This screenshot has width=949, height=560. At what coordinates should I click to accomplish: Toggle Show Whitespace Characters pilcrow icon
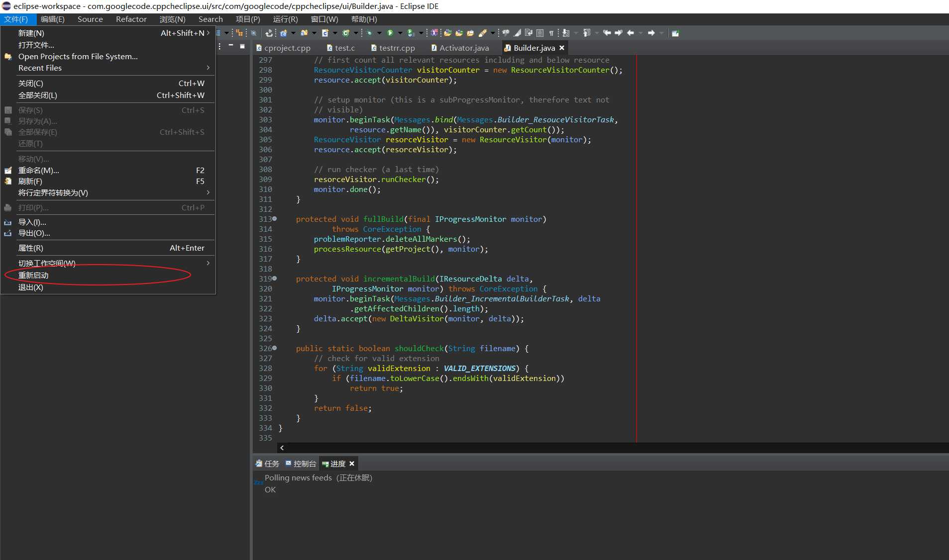click(x=551, y=33)
